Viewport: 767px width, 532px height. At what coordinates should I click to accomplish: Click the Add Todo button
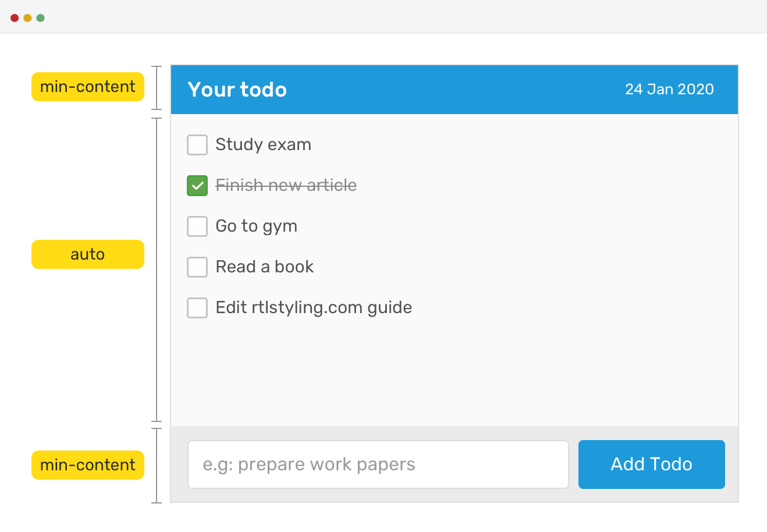(651, 464)
